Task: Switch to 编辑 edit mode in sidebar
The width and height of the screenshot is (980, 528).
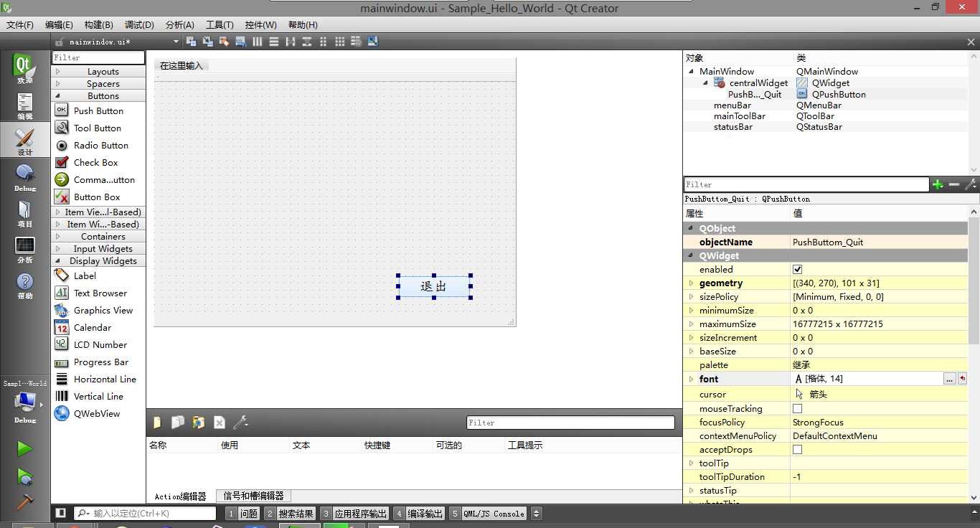Action: [x=24, y=105]
